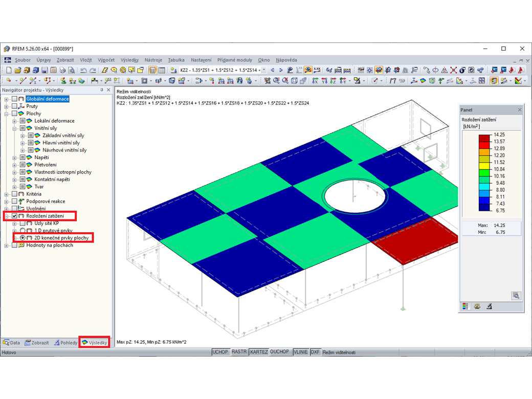Click the Print icon in the toolbar
532x399 pixels.
pos(62,70)
